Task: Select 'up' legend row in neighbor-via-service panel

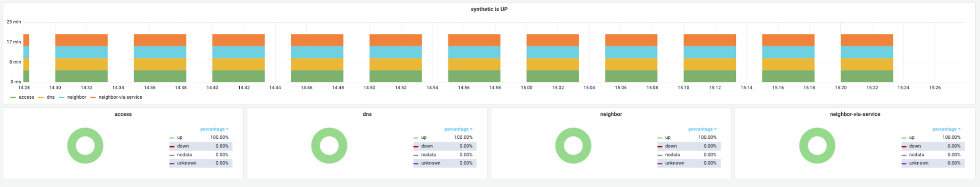Action: (x=933, y=137)
